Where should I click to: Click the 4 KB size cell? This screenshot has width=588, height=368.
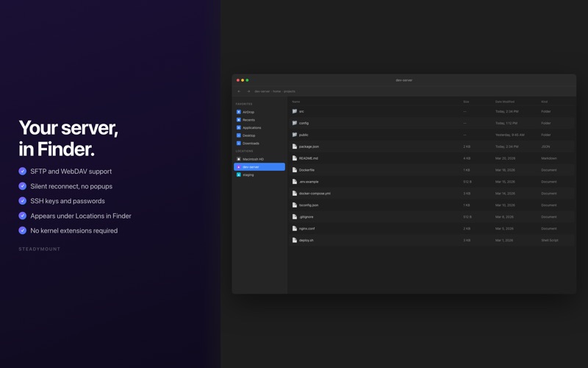click(467, 158)
